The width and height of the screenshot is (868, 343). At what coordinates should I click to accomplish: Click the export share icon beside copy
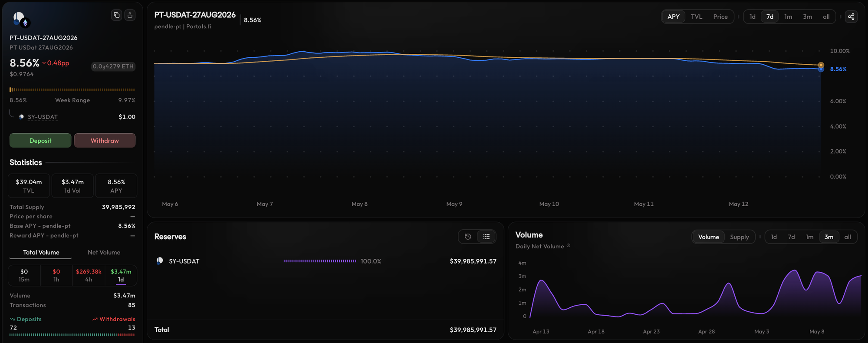click(x=130, y=15)
